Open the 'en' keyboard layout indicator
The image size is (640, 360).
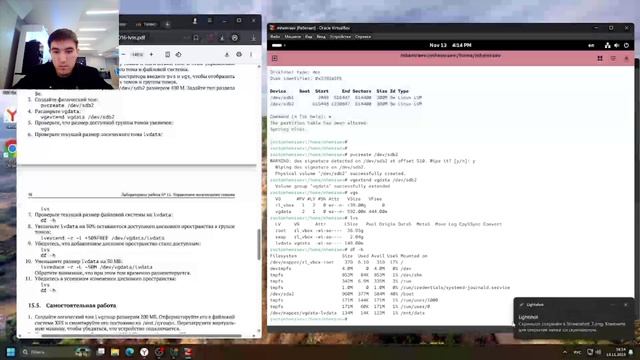click(591, 45)
